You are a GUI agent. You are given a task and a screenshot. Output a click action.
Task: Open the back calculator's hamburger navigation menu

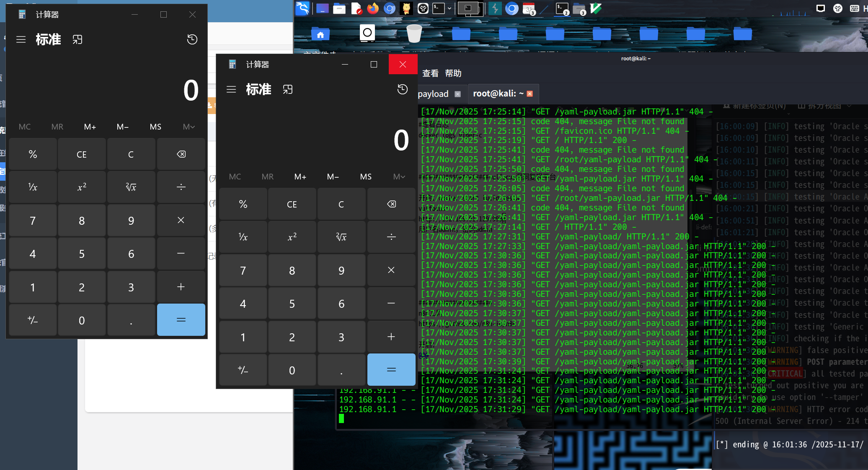[21, 39]
